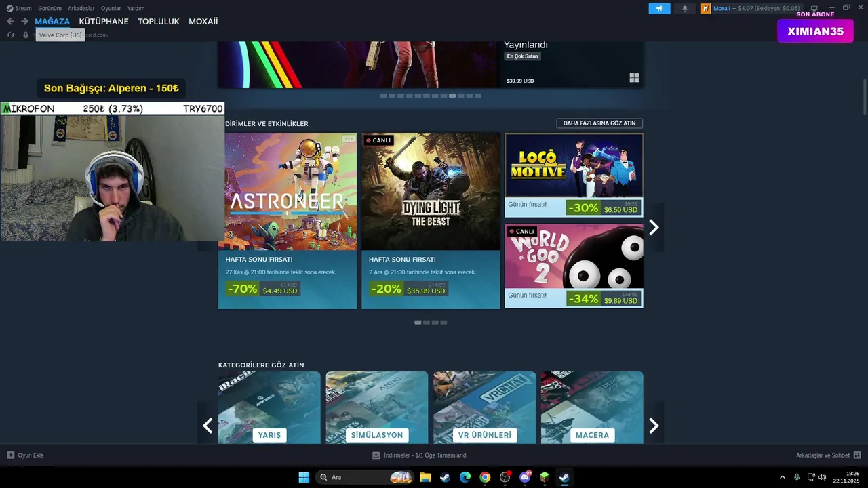Open Loco Motive daily deal
Viewport: 868px width, 488px height.
[574, 175]
